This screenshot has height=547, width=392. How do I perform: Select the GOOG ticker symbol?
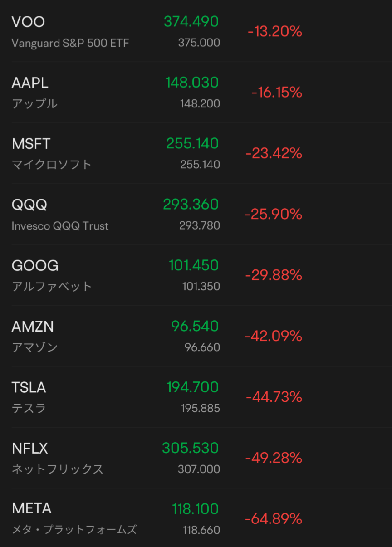click(35, 266)
